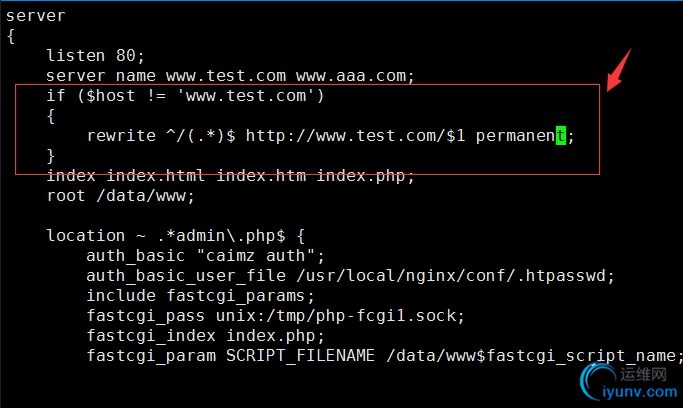Click the 'server' keyword on first line
Image resolution: width=683 pixels, height=408 pixels.
point(36,16)
